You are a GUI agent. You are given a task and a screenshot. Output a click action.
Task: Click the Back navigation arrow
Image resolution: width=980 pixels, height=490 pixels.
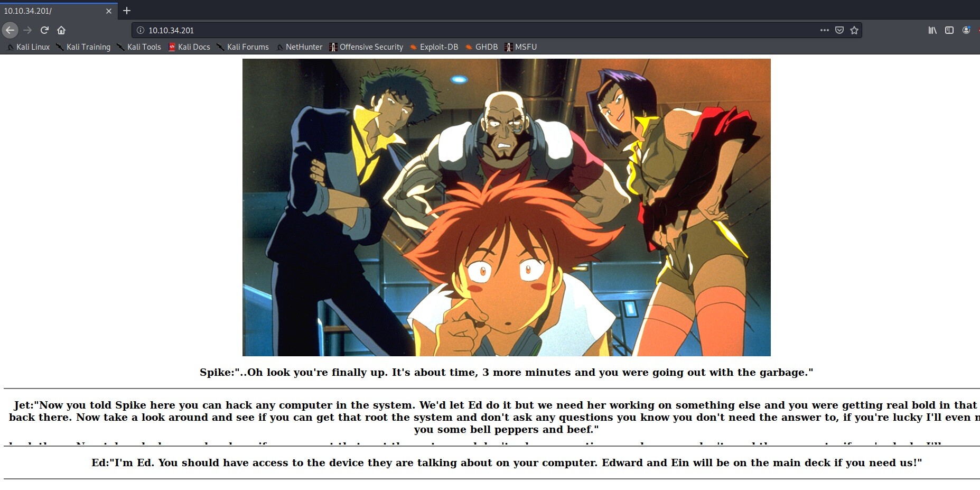point(10,30)
